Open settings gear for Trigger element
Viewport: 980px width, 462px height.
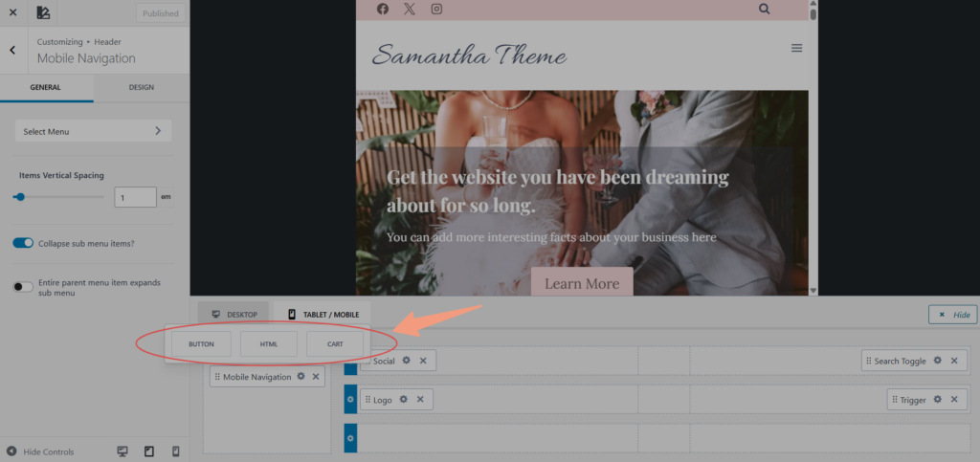(x=938, y=400)
